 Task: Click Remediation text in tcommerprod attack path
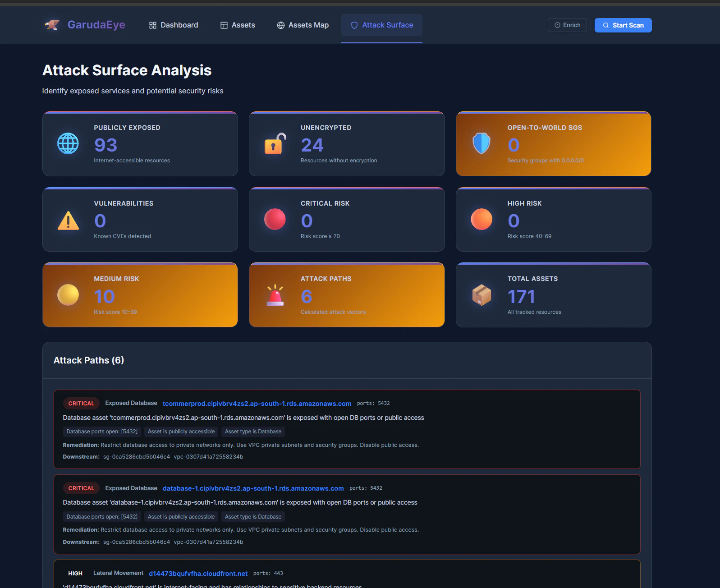pyautogui.click(x=241, y=445)
